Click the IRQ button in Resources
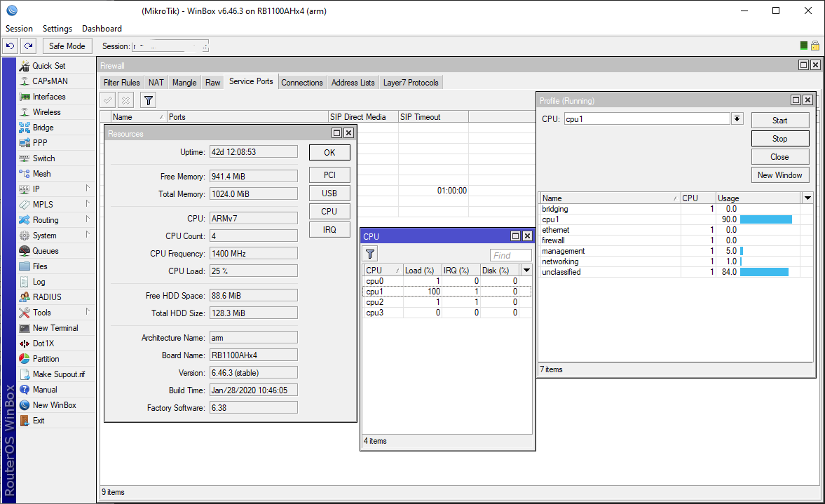825x504 pixels. click(x=329, y=229)
